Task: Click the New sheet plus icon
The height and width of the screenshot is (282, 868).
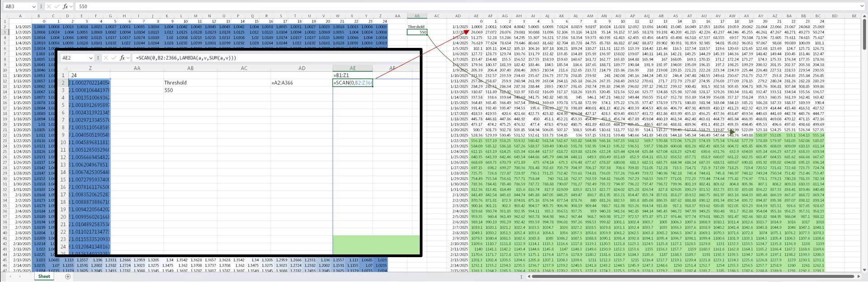Action: coord(68,277)
